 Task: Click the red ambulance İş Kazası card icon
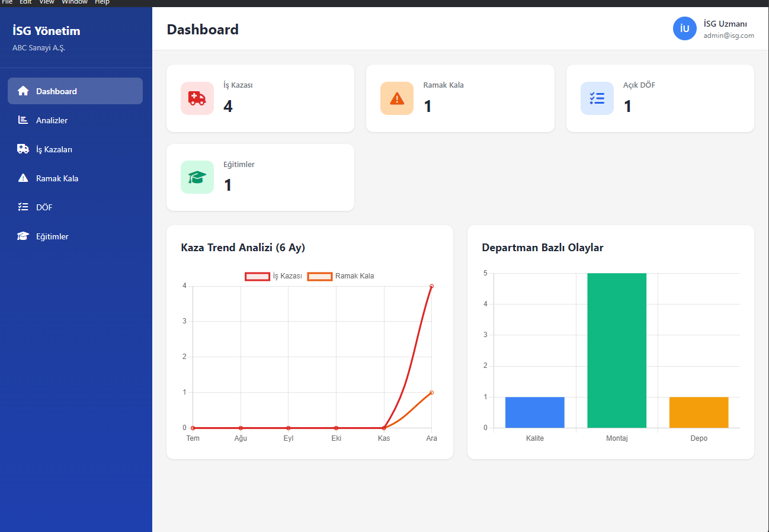coord(197,98)
